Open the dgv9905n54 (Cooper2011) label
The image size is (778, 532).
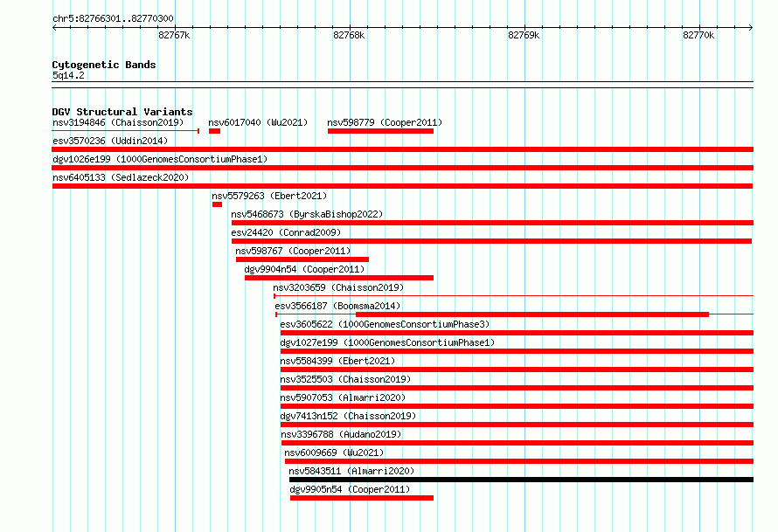click(x=350, y=489)
